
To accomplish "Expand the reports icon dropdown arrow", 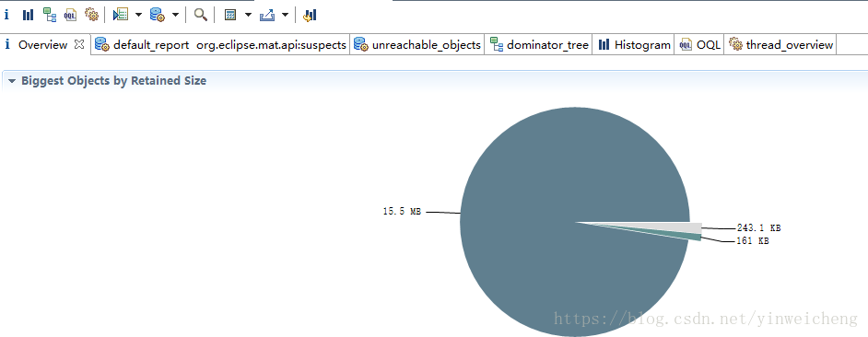I will (138, 15).
